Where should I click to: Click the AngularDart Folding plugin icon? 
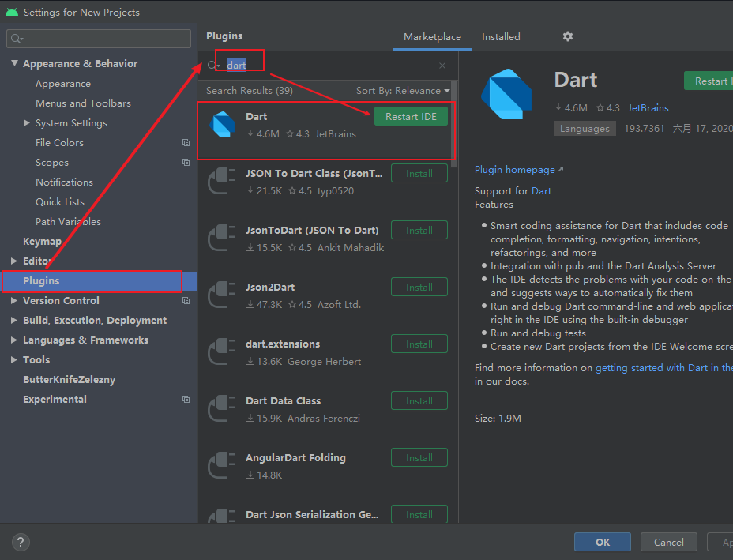coord(222,465)
